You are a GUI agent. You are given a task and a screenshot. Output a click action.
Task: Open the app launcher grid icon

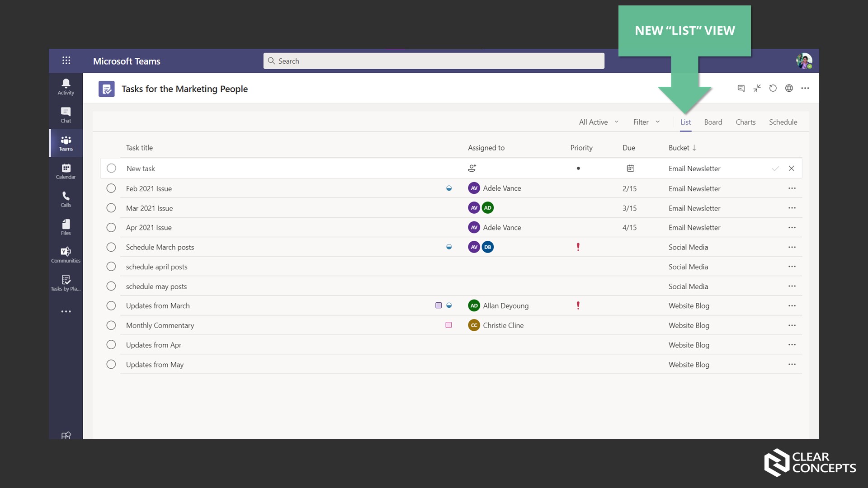tap(66, 61)
